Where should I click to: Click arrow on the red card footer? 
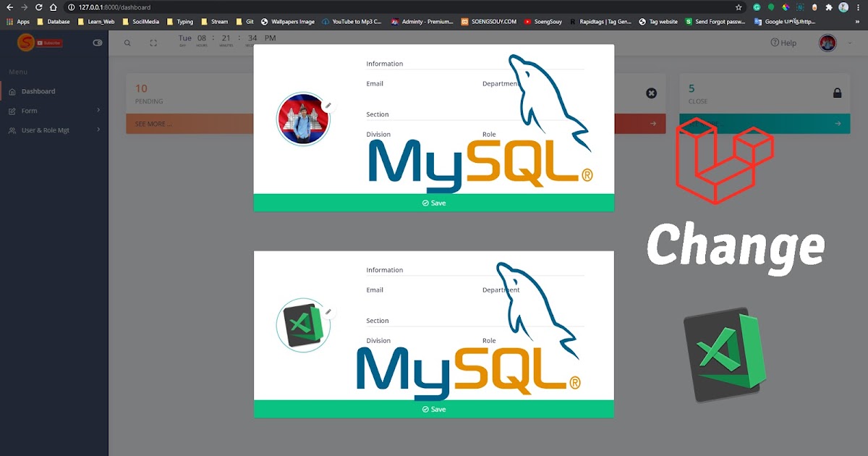click(653, 124)
